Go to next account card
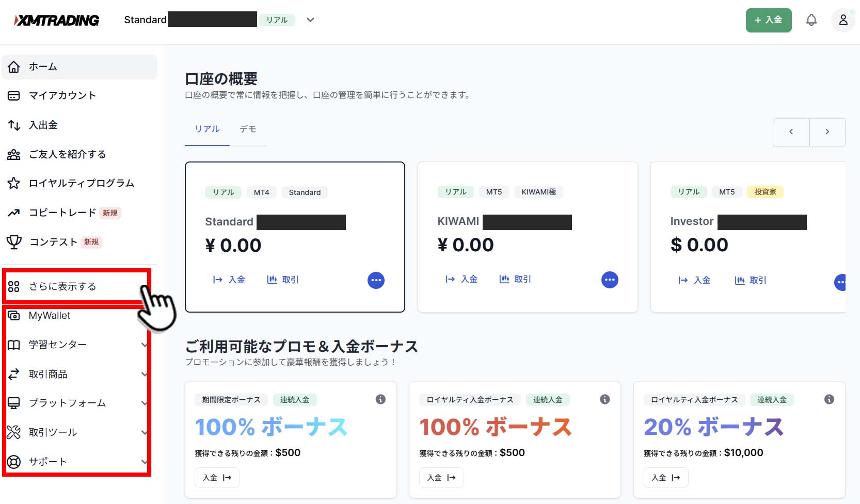This screenshot has width=860, height=504. [x=827, y=132]
